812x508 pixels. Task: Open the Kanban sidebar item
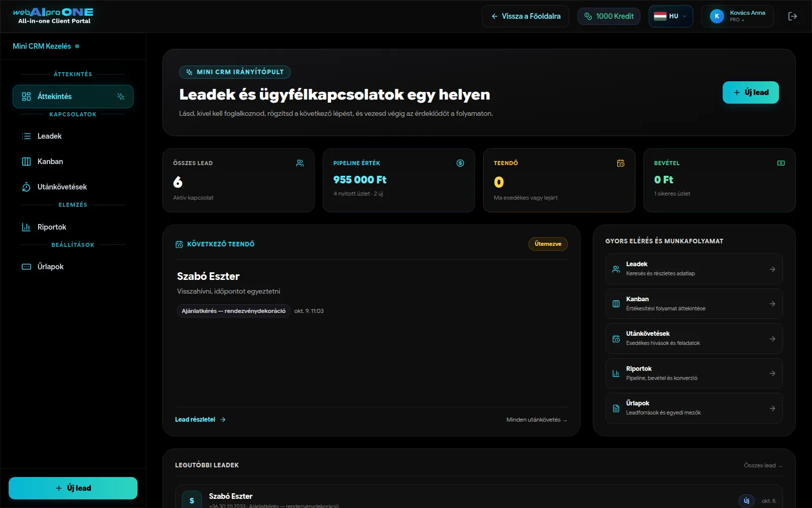point(73,162)
